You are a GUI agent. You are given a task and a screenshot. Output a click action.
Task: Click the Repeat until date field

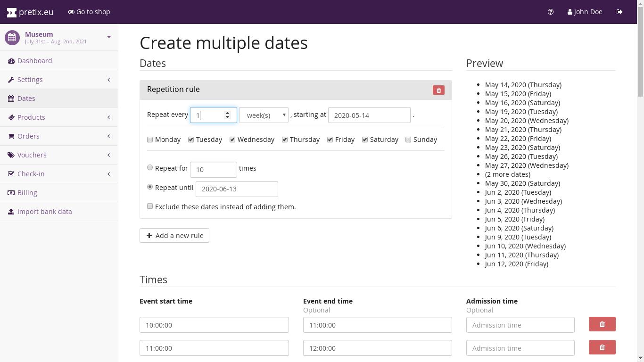(x=237, y=189)
